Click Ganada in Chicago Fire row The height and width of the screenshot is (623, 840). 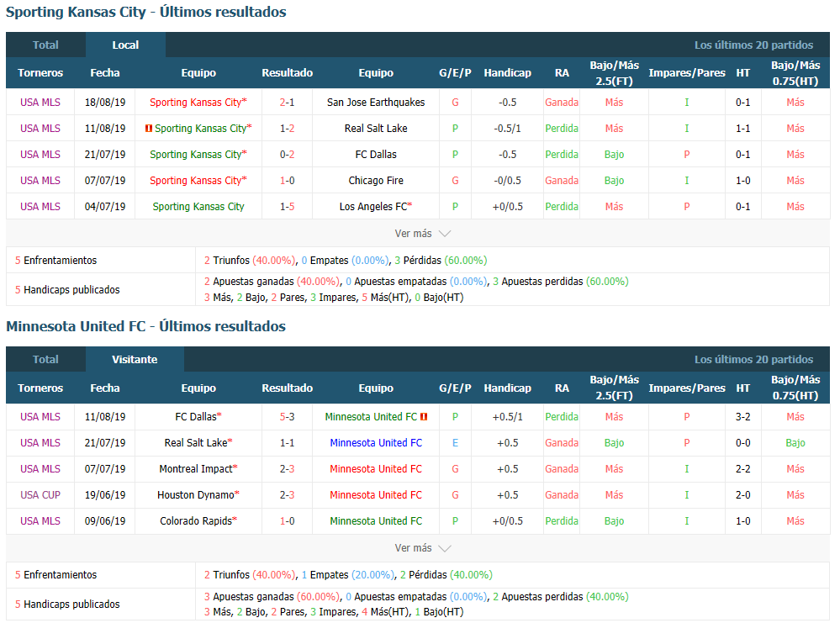click(562, 181)
